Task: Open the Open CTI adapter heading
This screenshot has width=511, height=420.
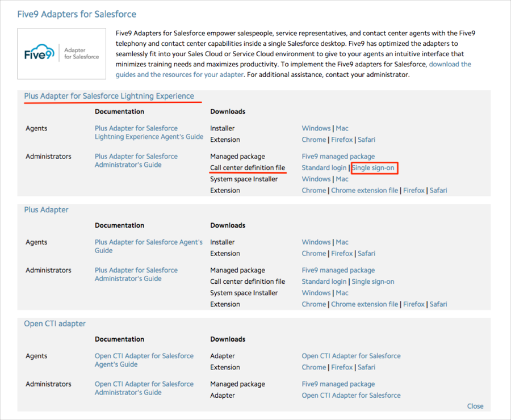Action: click(55, 324)
